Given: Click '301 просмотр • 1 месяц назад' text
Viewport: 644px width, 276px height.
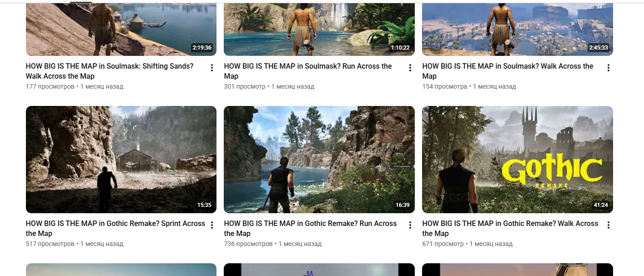Looking at the screenshot, I should tap(269, 86).
